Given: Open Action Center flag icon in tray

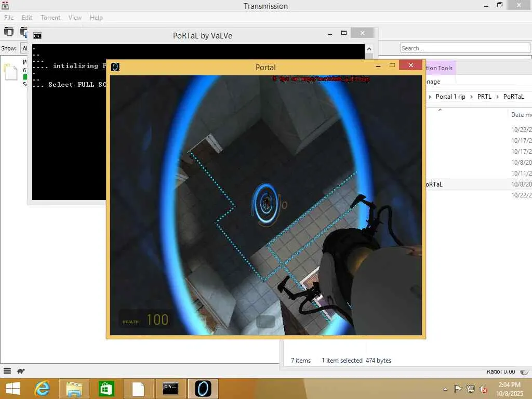Looking at the screenshot, I should click(458, 389).
